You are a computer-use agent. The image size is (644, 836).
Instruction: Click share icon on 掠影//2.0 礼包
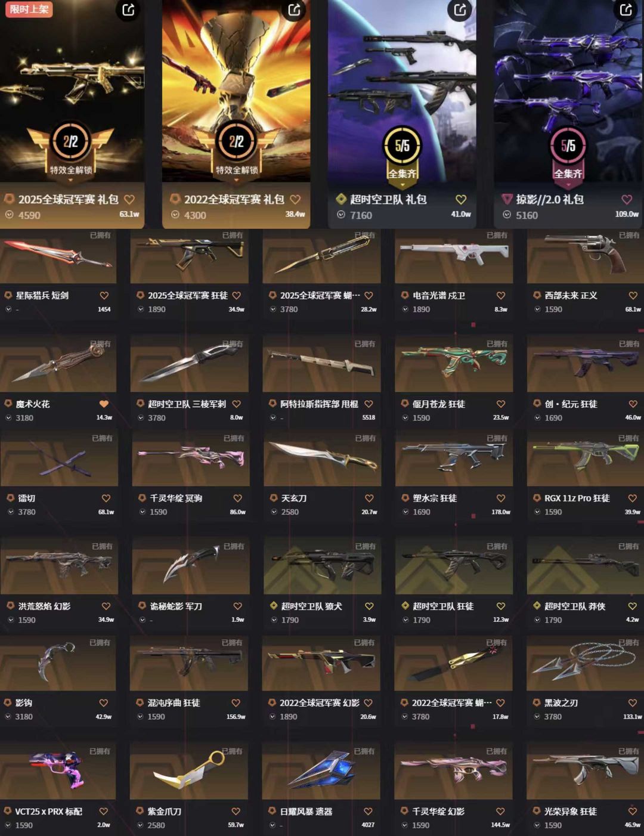[x=626, y=10]
